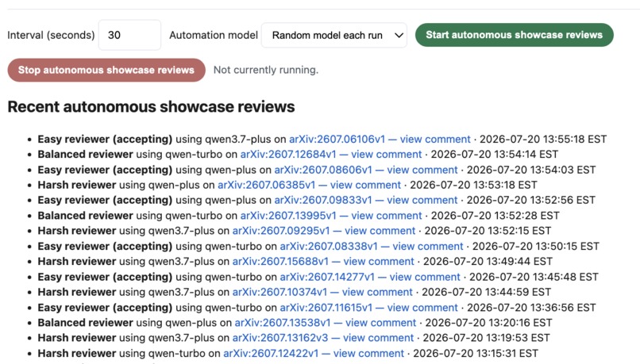Open arXiv:2607.12422v1 view comment link
The height and width of the screenshot is (364, 640).
coord(314,353)
